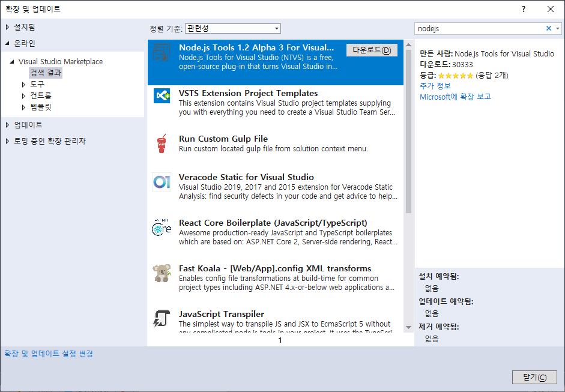The image size is (565, 392).
Task: Open help with the question mark button
Action: coord(524,10)
